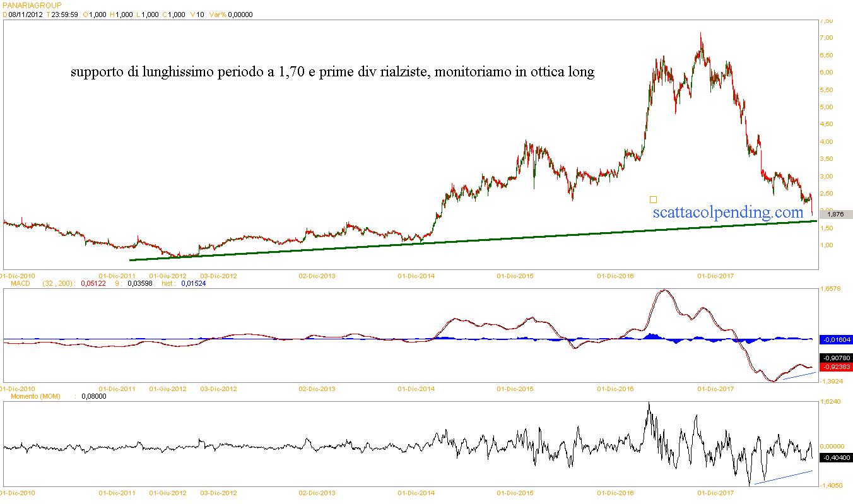
Task: Select the blue divergence line in momentum panel
Action: tap(782, 478)
